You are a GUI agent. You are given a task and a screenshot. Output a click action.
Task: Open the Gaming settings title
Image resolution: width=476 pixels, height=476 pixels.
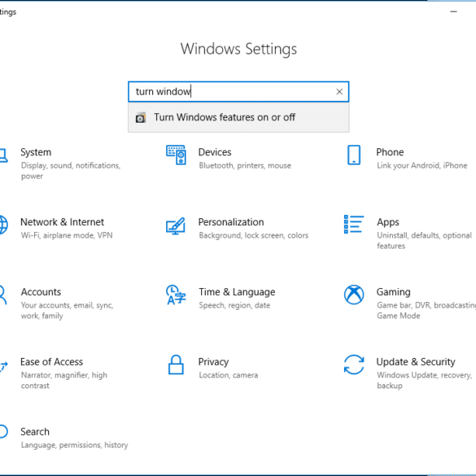tap(394, 292)
